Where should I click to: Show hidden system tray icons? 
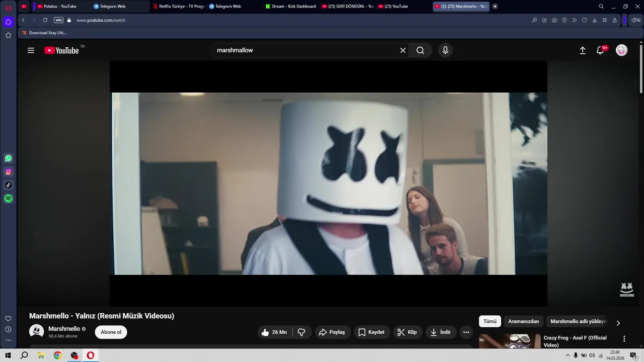(x=568, y=355)
